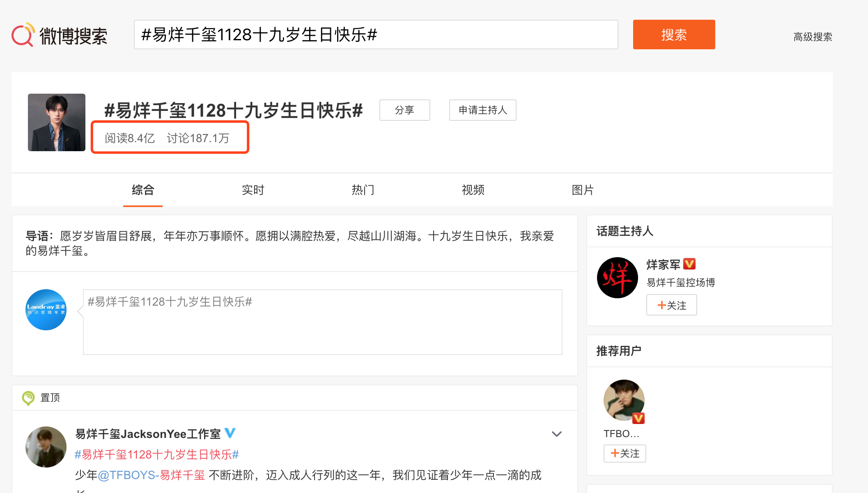The height and width of the screenshot is (493, 868).
Task: Click the pinned post 置顶 green icon
Action: (28, 398)
